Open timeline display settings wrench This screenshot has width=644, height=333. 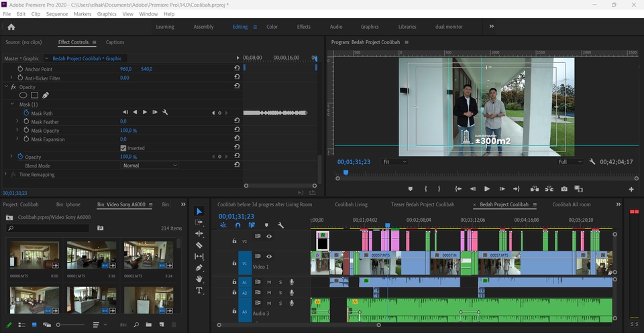click(x=280, y=225)
